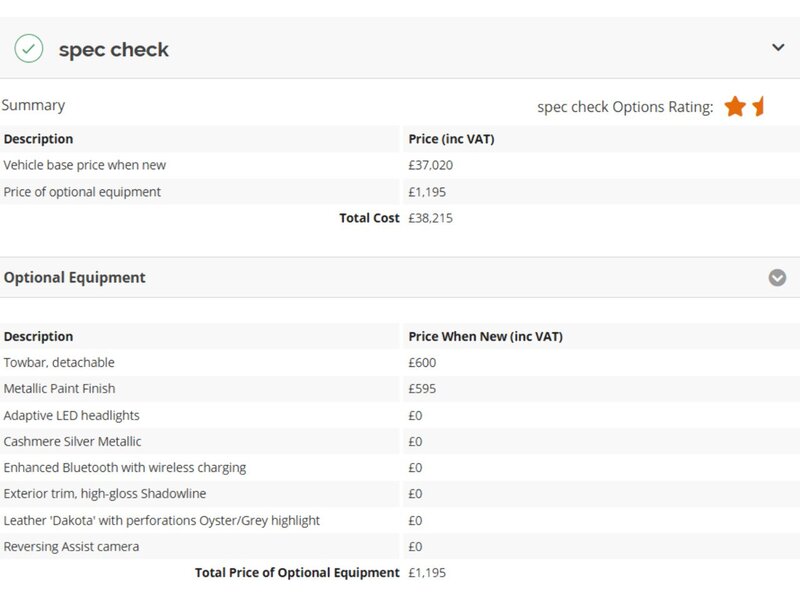Click Leather 'Dakota' with perforations entry
The height and width of the screenshot is (600, 800).
(161, 520)
